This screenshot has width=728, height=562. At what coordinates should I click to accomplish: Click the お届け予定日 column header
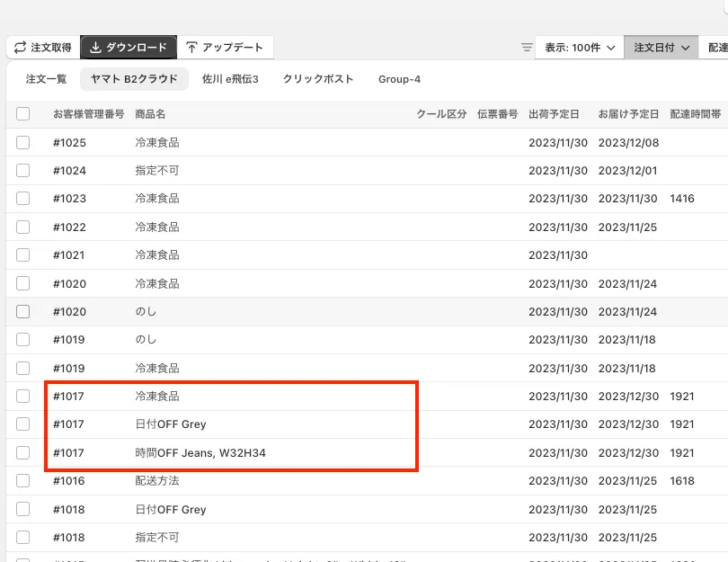pos(628,114)
